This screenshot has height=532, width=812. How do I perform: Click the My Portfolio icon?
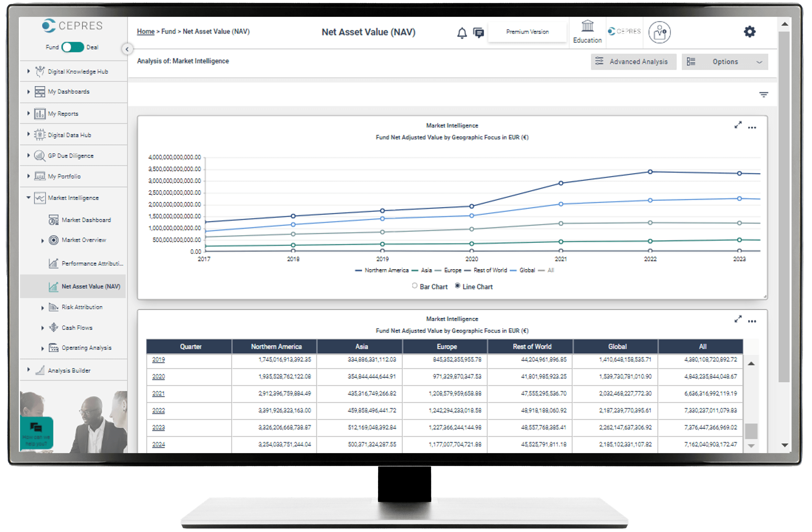(40, 176)
